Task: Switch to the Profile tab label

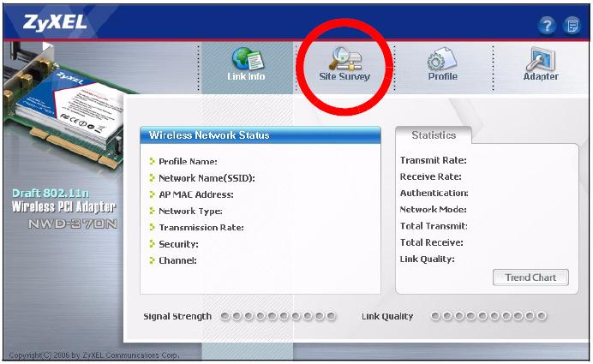Action: [443, 76]
